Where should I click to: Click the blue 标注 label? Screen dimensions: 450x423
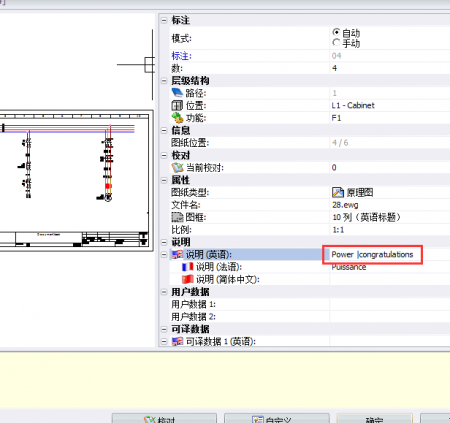pyautogui.click(x=181, y=56)
